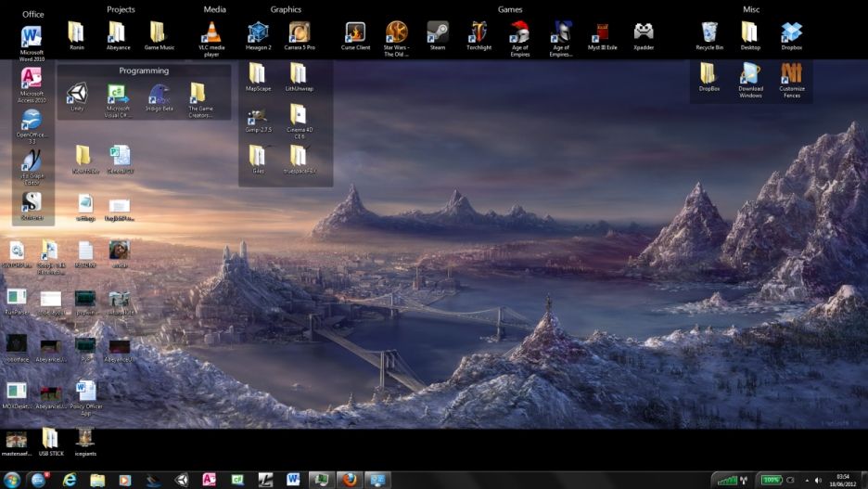868x489 pixels.
Task: Open Windows Media Player from taskbar
Action: 125,480
